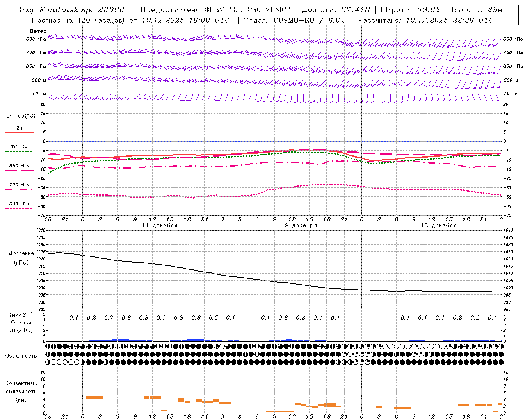The width and height of the screenshot is (525, 420).
Task: Click the station title Yug_Kondinskoye_28066
Action: coord(71,10)
